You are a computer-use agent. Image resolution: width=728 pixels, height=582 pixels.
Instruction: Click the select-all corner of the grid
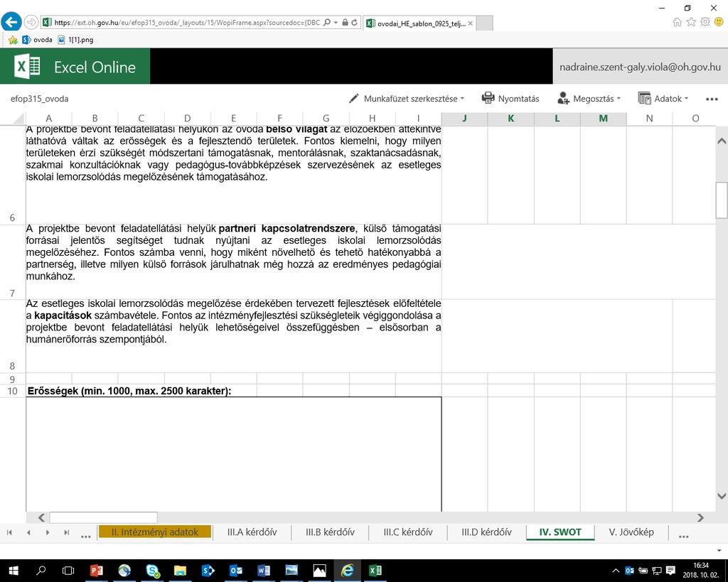[x=13, y=119]
